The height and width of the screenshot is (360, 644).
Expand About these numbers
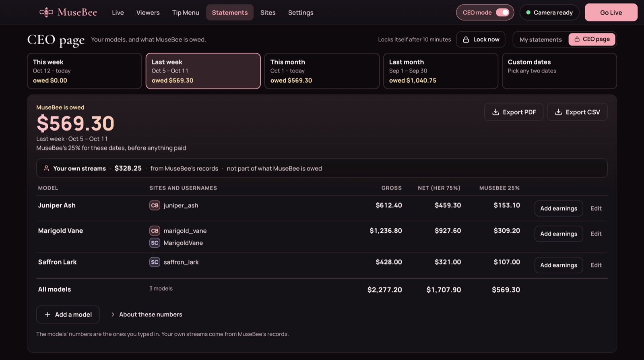pyautogui.click(x=147, y=314)
